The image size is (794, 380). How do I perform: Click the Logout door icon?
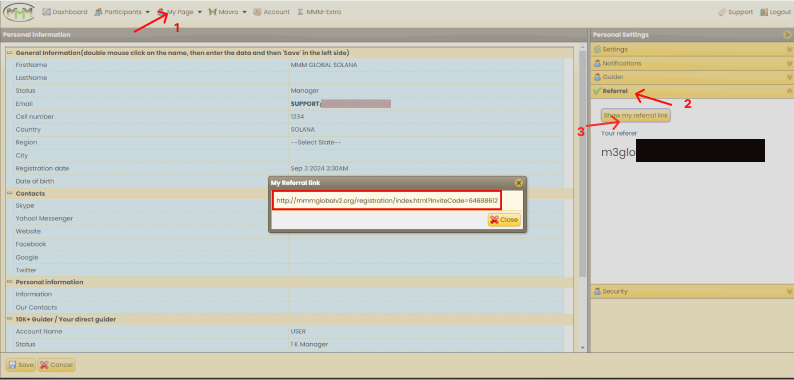click(x=763, y=12)
